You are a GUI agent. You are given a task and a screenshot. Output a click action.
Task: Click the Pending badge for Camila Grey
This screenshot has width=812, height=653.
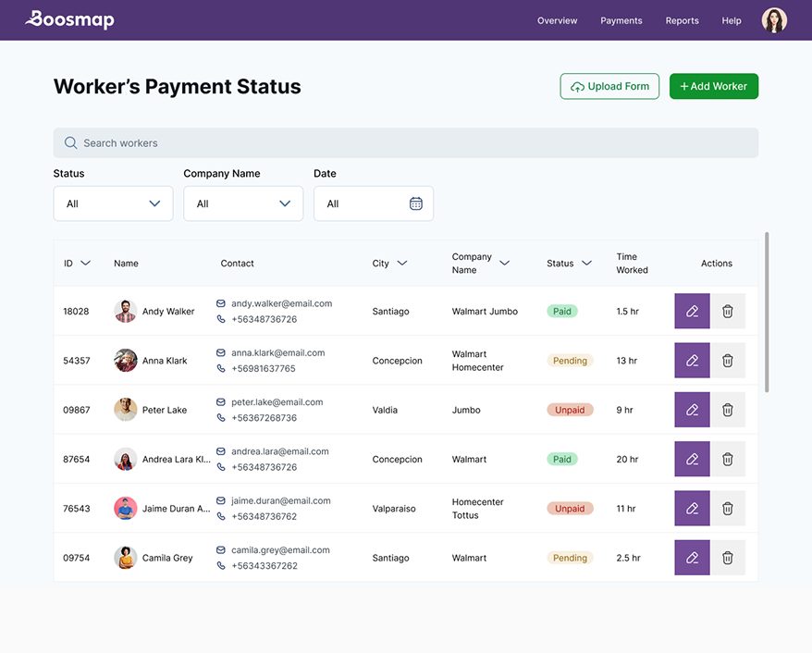click(570, 558)
